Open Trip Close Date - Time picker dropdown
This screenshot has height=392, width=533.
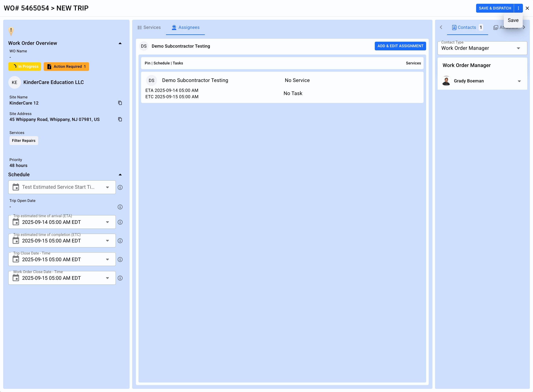[x=107, y=259]
